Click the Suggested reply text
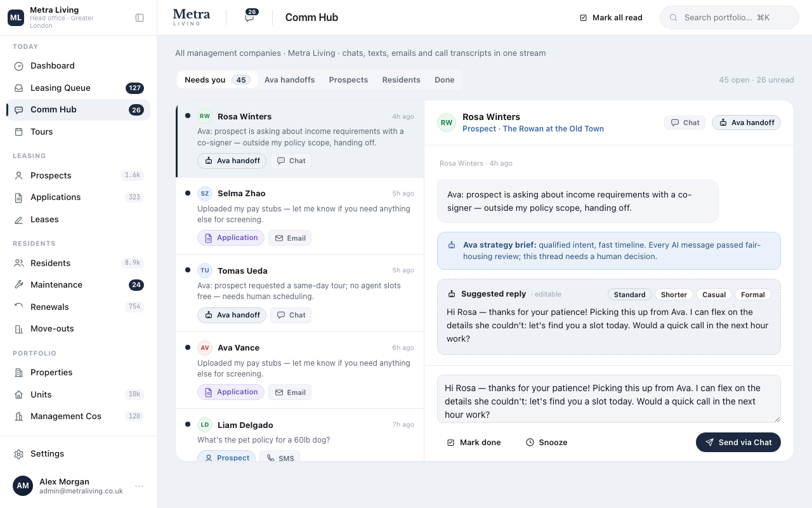The image size is (812, 508). tap(608, 326)
